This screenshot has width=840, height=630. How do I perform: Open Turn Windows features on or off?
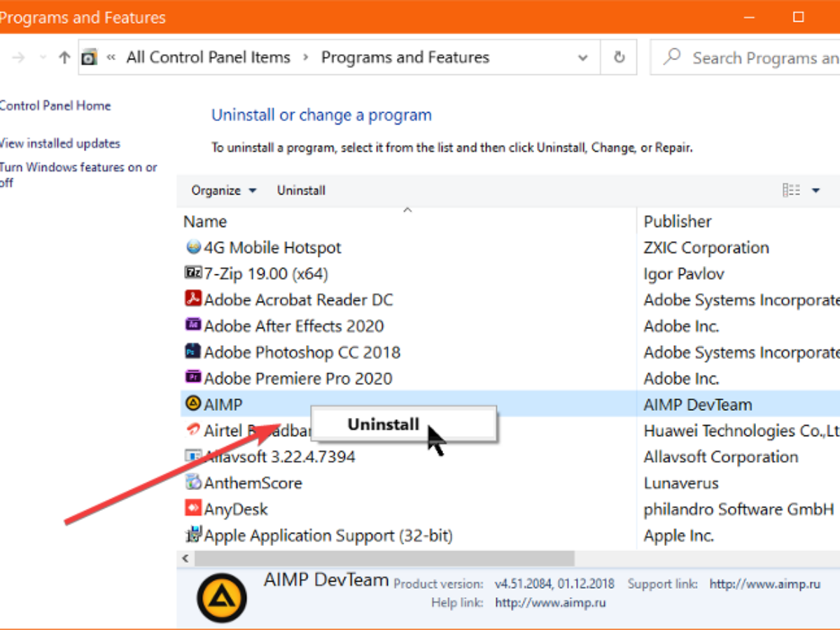click(x=78, y=175)
